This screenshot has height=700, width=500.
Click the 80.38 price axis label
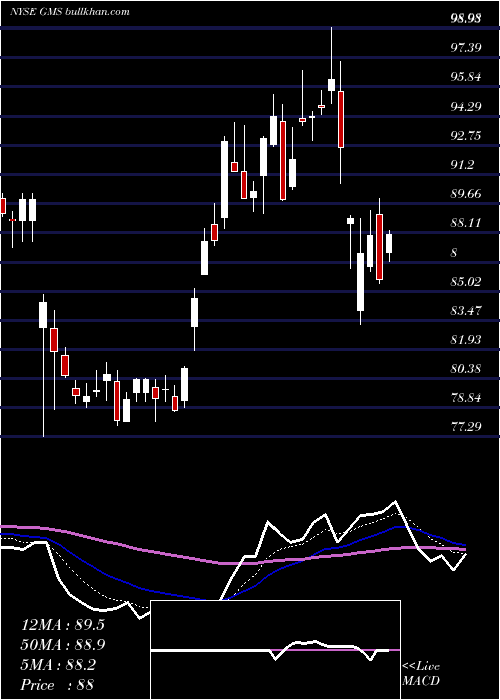click(x=466, y=369)
